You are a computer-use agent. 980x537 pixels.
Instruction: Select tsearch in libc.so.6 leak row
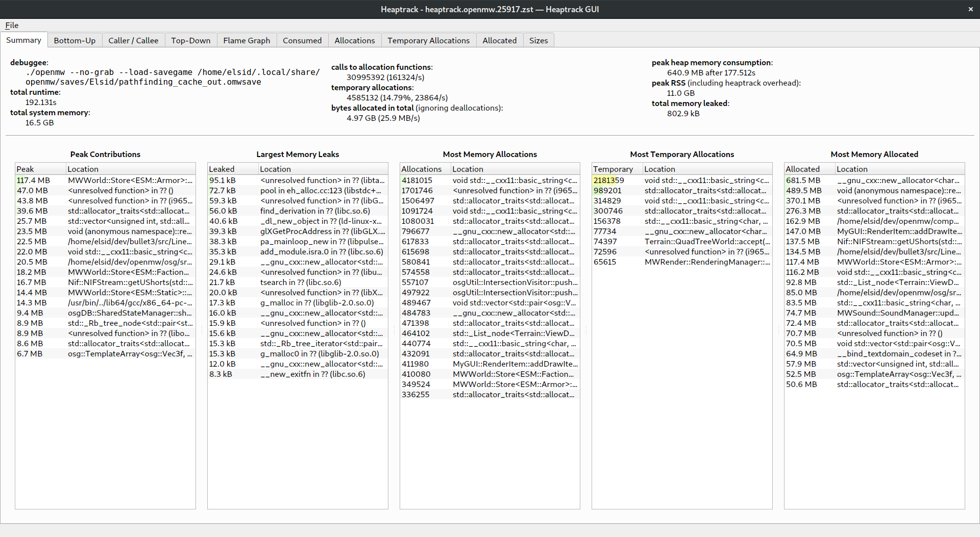tap(298, 282)
